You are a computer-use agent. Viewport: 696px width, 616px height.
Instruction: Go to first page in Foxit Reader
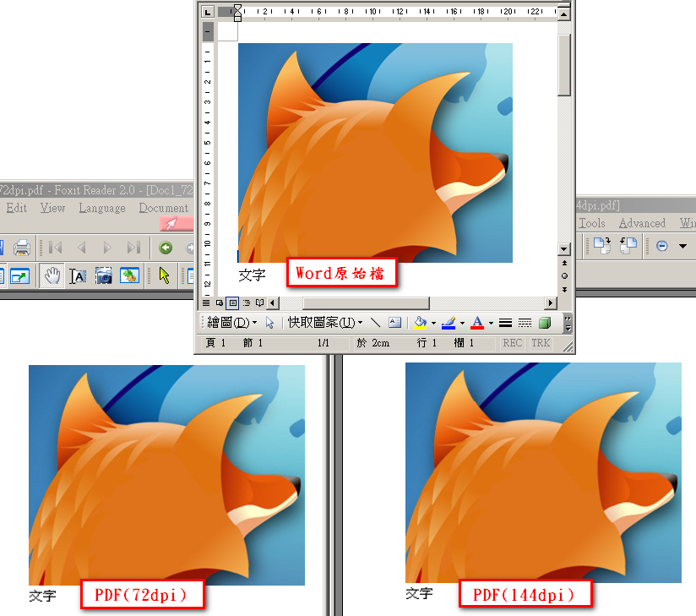click(x=56, y=248)
